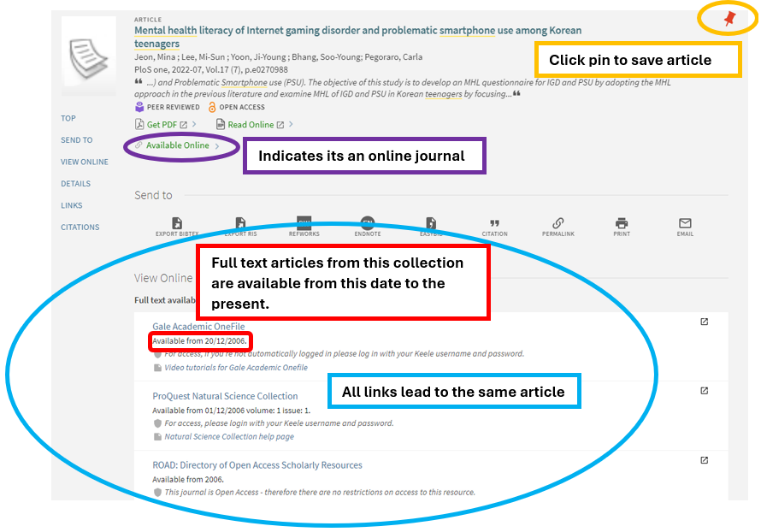Expand the chevron after Read Online

coord(291,124)
